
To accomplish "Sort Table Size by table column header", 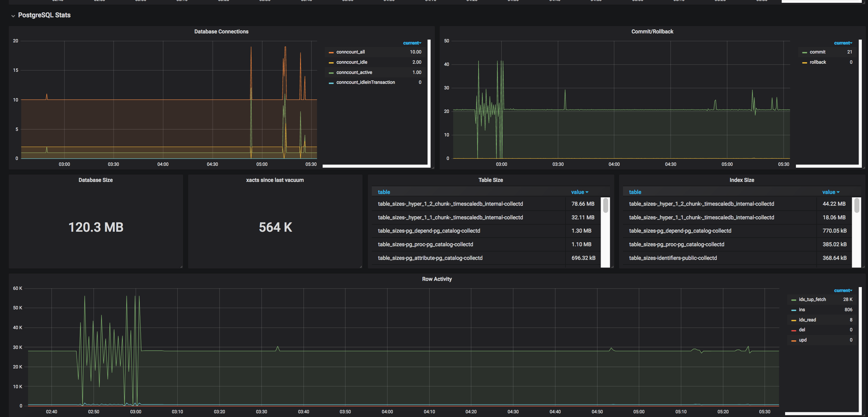I will [x=384, y=192].
